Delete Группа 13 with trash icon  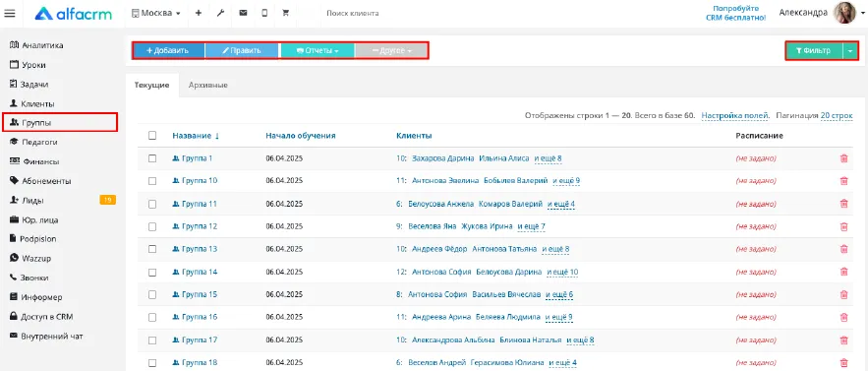pyautogui.click(x=843, y=249)
